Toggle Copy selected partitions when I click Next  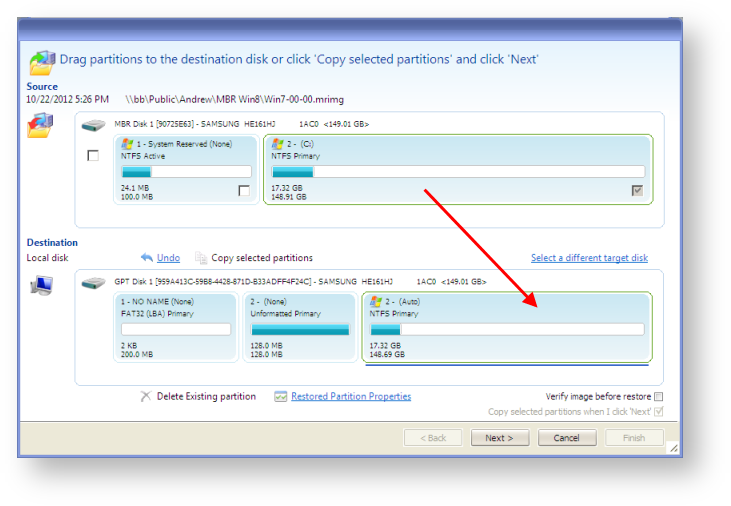(658, 411)
